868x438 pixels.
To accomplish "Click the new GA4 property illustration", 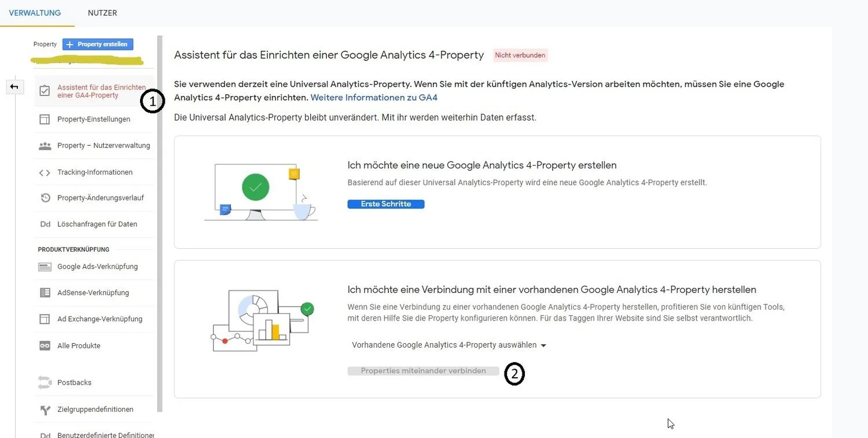I will [x=260, y=192].
